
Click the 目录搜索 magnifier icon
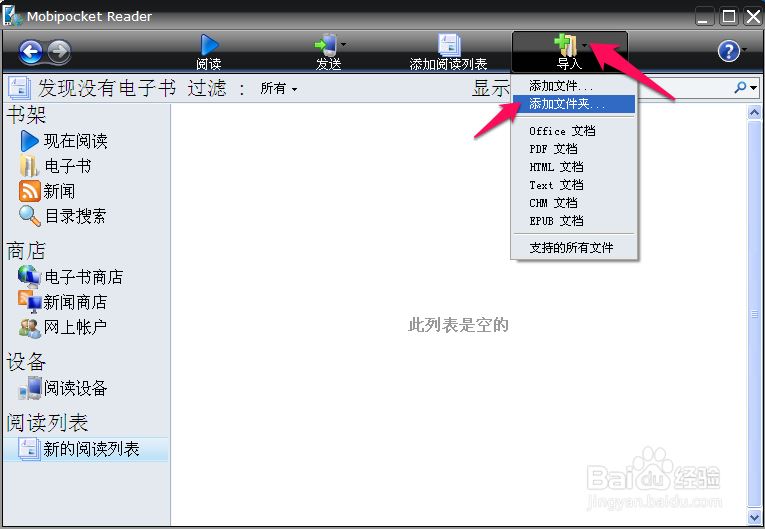pyautogui.click(x=29, y=216)
